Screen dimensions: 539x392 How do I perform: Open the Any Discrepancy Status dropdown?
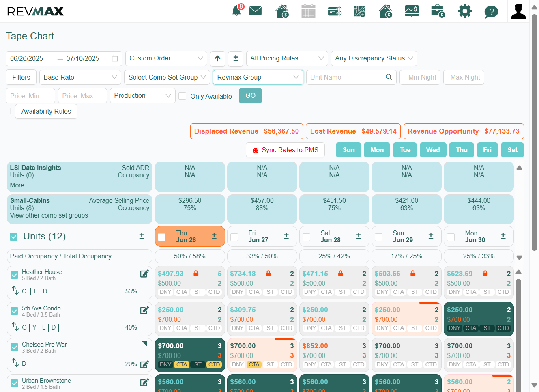click(x=374, y=58)
